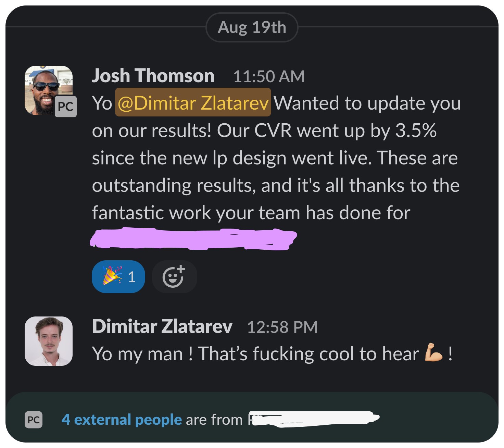This screenshot has width=504, height=448.
Task: Click the white redacted organization name
Action: pos(313,419)
